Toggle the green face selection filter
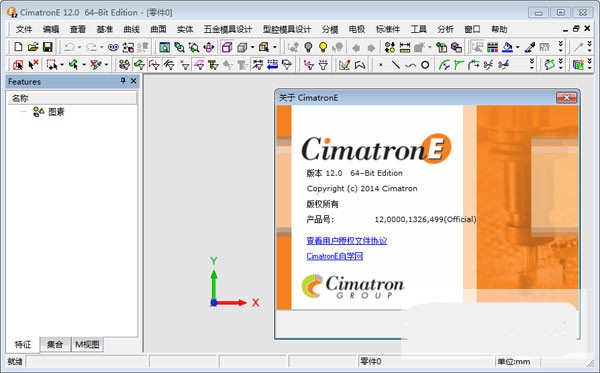Viewport: 600px width, 373px height. pyautogui.click(x=139, y=65)
